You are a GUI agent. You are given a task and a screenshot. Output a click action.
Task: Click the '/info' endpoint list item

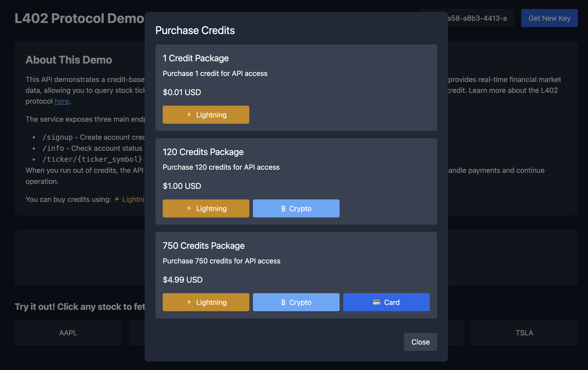coord(93,148)
